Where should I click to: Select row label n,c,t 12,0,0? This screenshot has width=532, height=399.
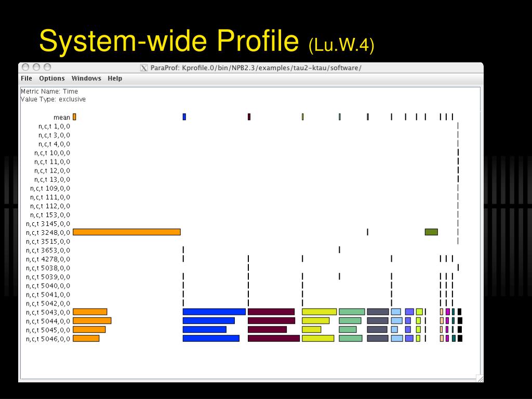pyautogui.click(x=52, y=170)
